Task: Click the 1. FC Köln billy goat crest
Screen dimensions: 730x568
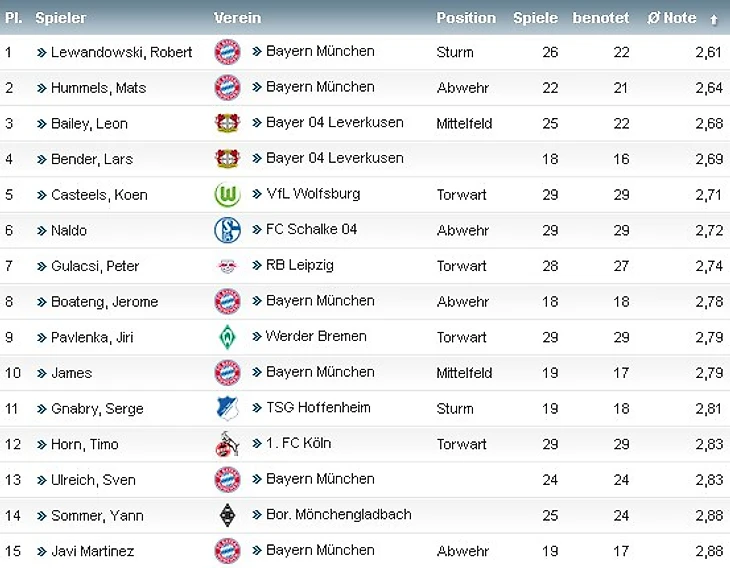Action: 227,444
